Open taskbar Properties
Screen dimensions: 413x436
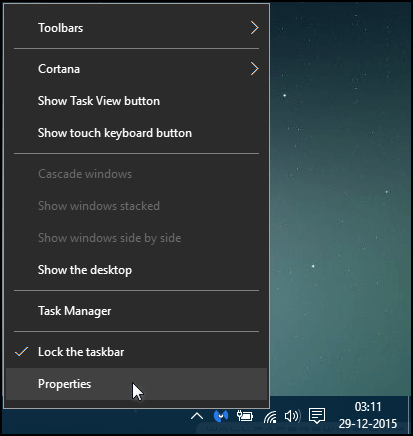pyautogui.click(x=136, y=384)
